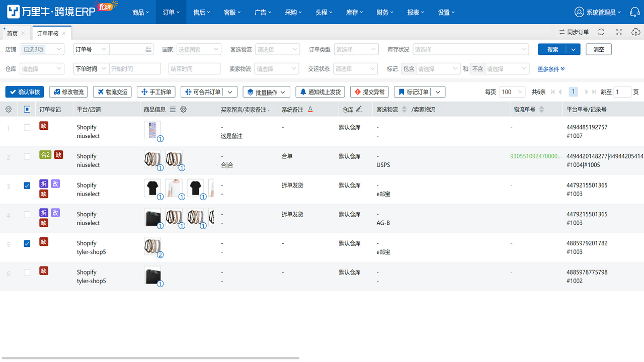
Task: Go to the next page arrow
Action: click(x=586, y=92)
